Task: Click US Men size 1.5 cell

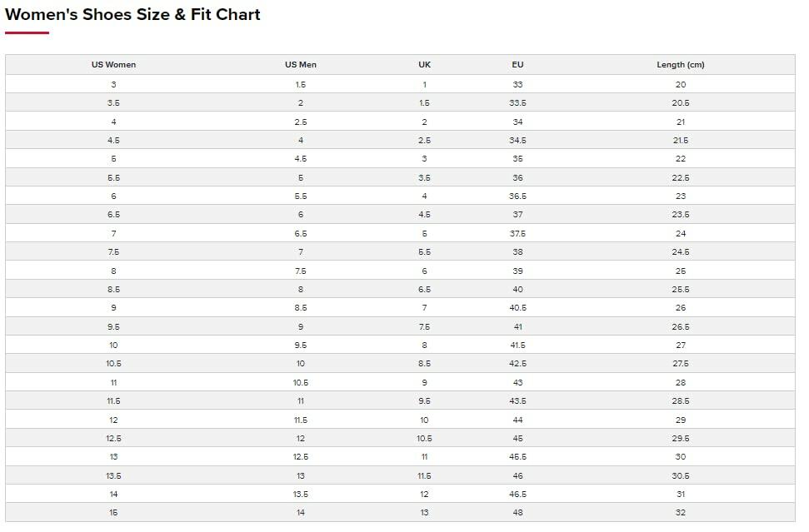Action: (300, 84)
